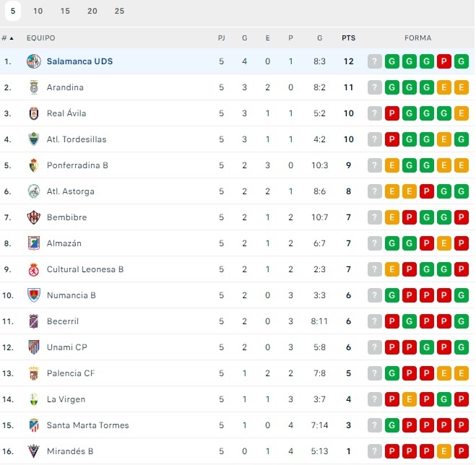Click the La Virgen club logo

(33, 399)
